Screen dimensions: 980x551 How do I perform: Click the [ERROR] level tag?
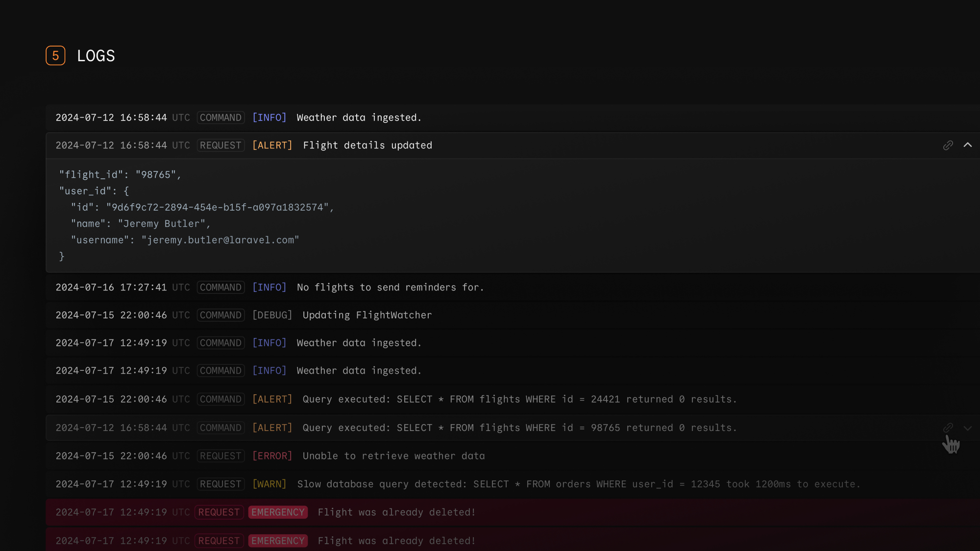(272, 456)
